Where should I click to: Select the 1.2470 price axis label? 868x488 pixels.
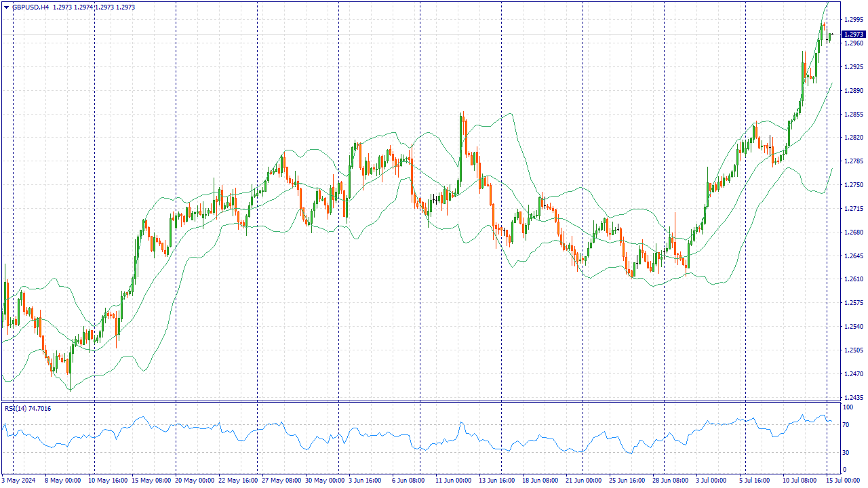(854, 374)
